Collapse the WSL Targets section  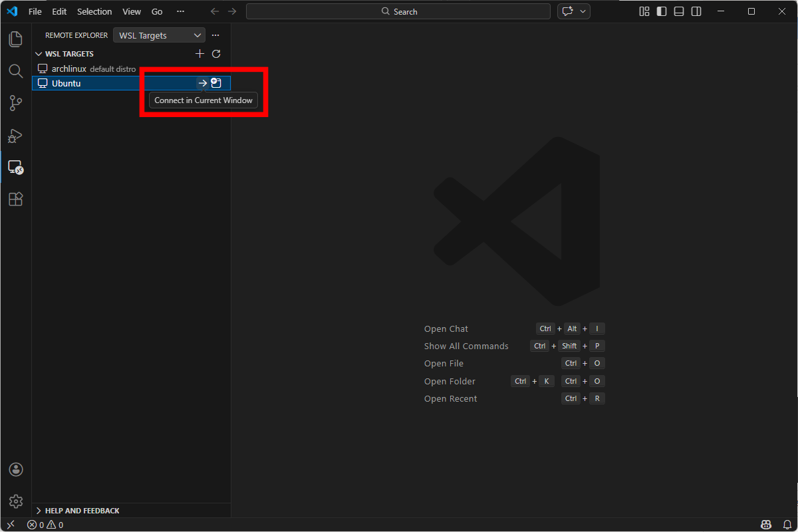39,54
